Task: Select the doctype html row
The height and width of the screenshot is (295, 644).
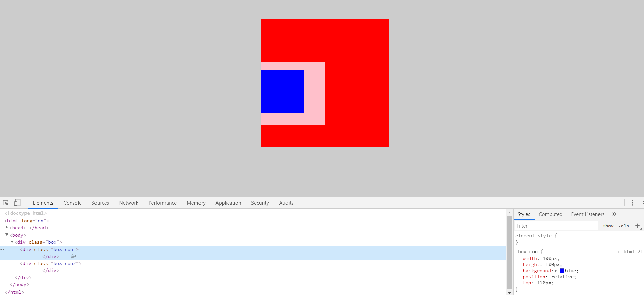Action: (x=25, y=213)
